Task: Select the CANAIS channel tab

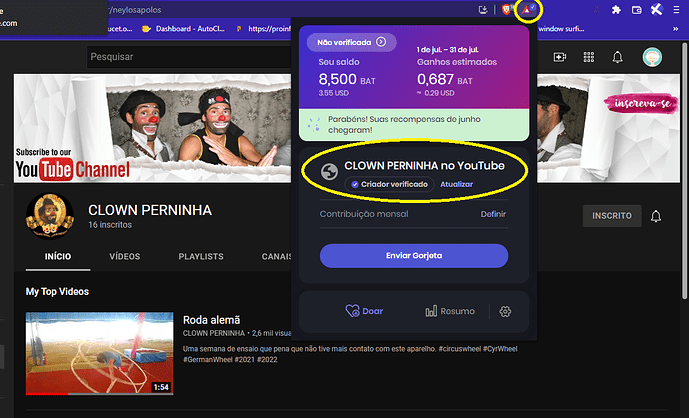Action: (x=276, y=257)
